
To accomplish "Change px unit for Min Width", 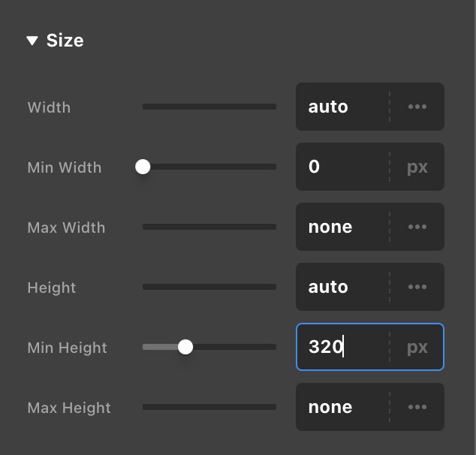I will tap(417, 167).
